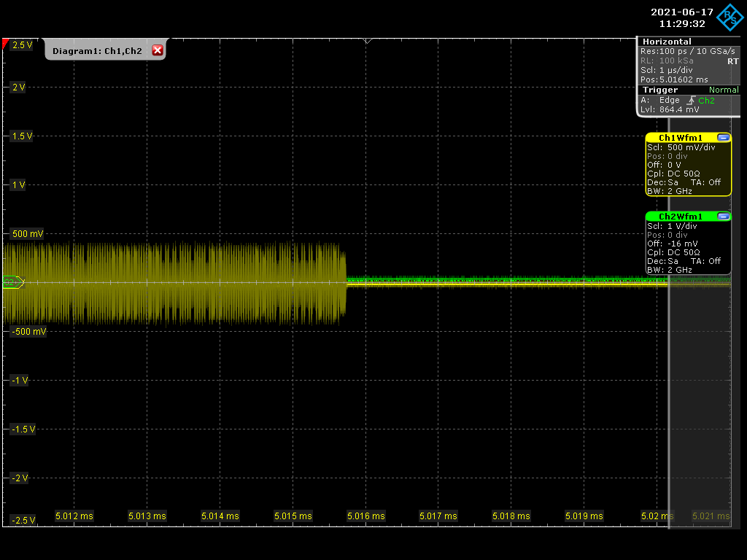
Task: Click the red corner marker at top-left
Action: click(6, 44)
